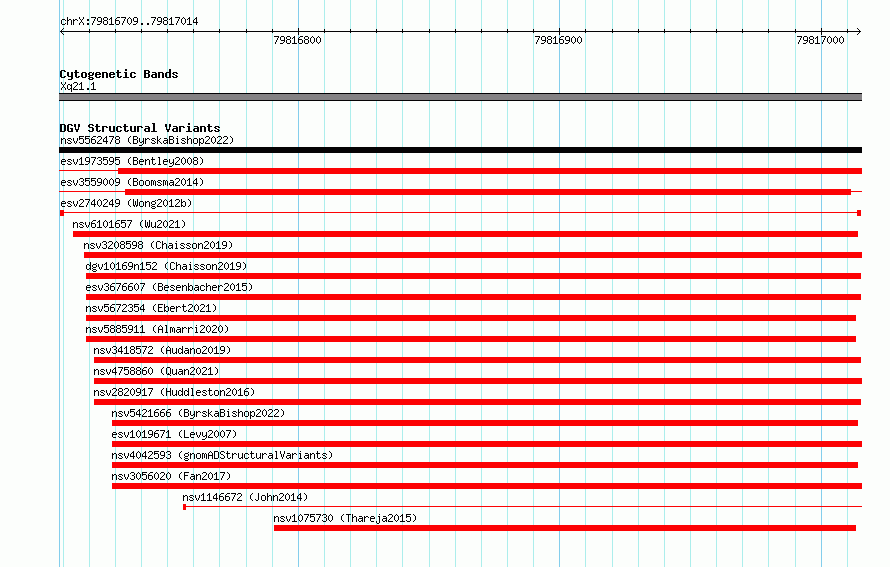The width and height of the screenshot is (890, 567).
Task: Select nsv6101657 (Wu2021) label
Action: [129, 224]
